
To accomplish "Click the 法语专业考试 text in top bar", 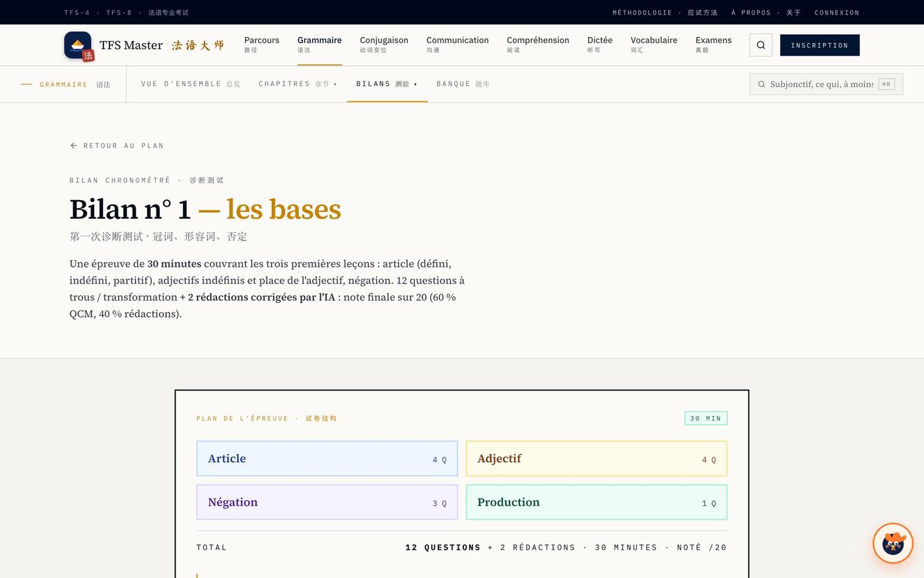I will point(168,13).
